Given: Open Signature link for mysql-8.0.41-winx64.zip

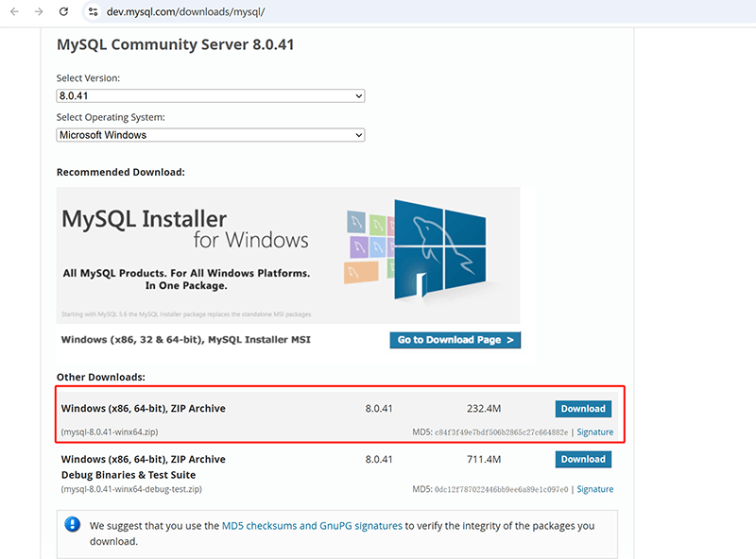Looking at the screenshot, I should (595, 432).
